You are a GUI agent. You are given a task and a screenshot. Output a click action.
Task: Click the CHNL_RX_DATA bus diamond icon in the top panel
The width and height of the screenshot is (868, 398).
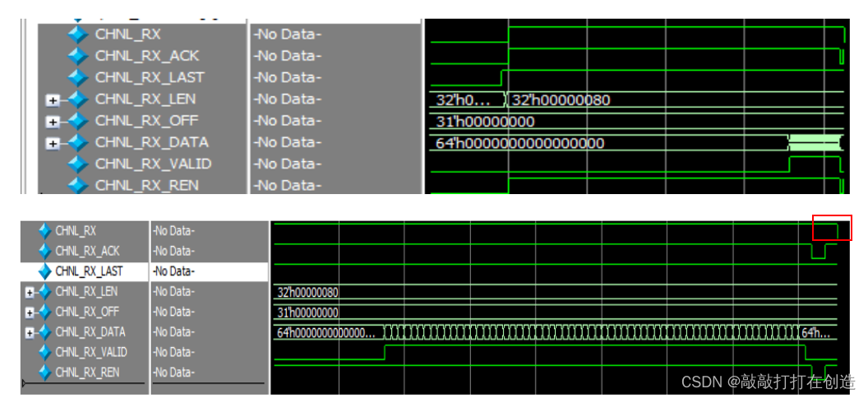(77, 143)
